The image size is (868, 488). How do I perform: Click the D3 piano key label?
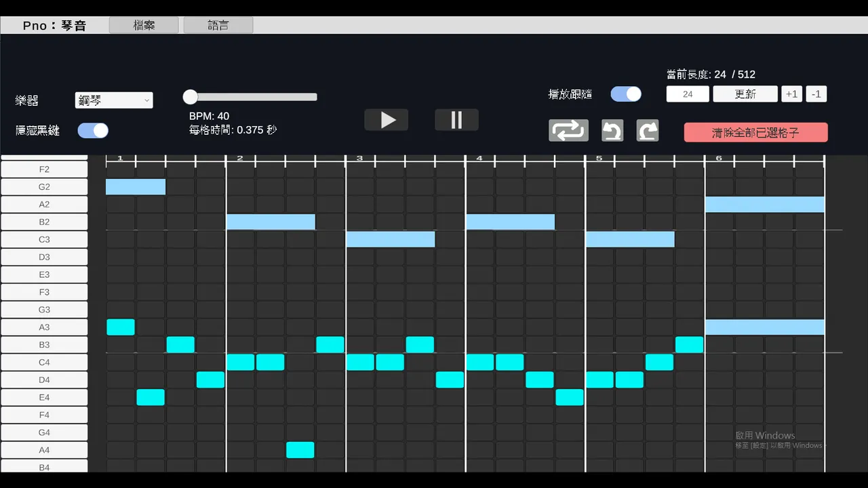tap(44, 257)
